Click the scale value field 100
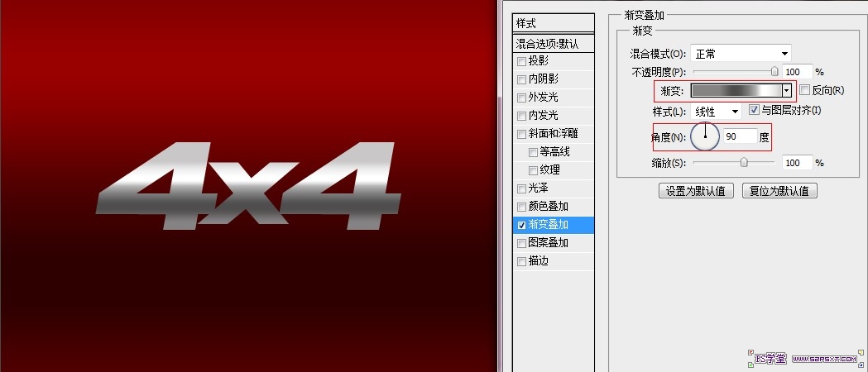868x372 pixels. [x=798, y=163]
